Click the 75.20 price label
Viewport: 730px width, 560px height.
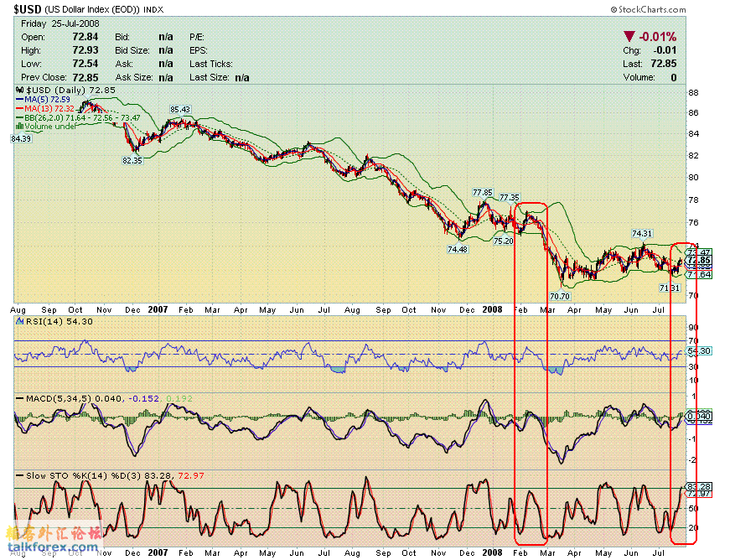(x=503, y=241)
